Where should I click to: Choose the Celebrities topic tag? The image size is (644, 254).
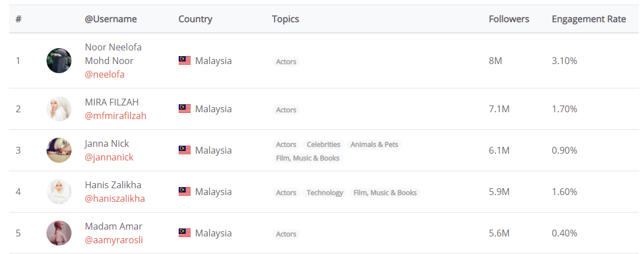pyautogui.click(x=323, y=145)
